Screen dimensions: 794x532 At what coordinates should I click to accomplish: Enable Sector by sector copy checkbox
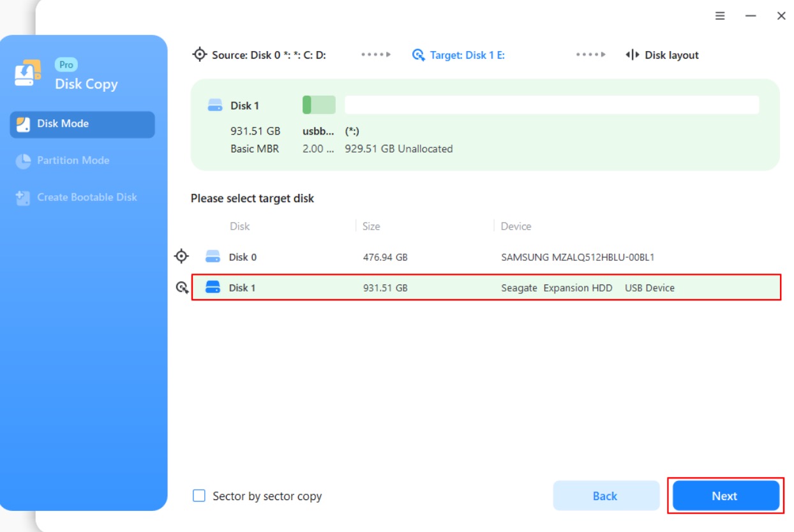pyautogui.click(x=199, y=496)
